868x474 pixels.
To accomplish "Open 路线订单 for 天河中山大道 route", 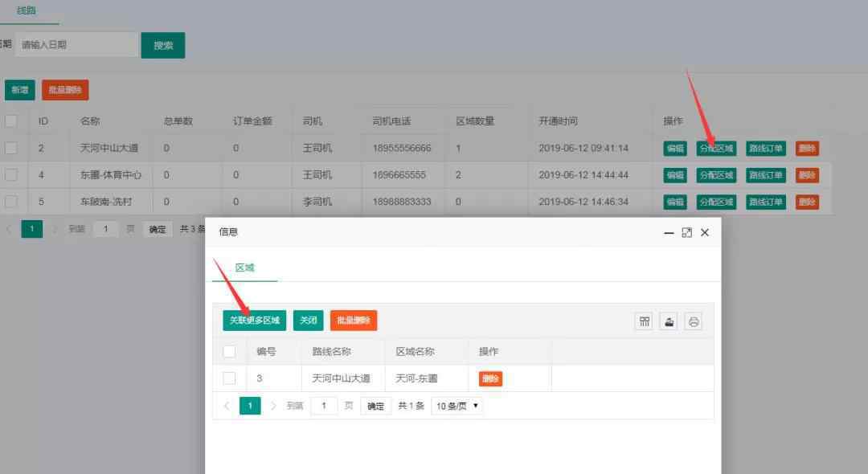I will pyautogui.click(x=766, y=149).
